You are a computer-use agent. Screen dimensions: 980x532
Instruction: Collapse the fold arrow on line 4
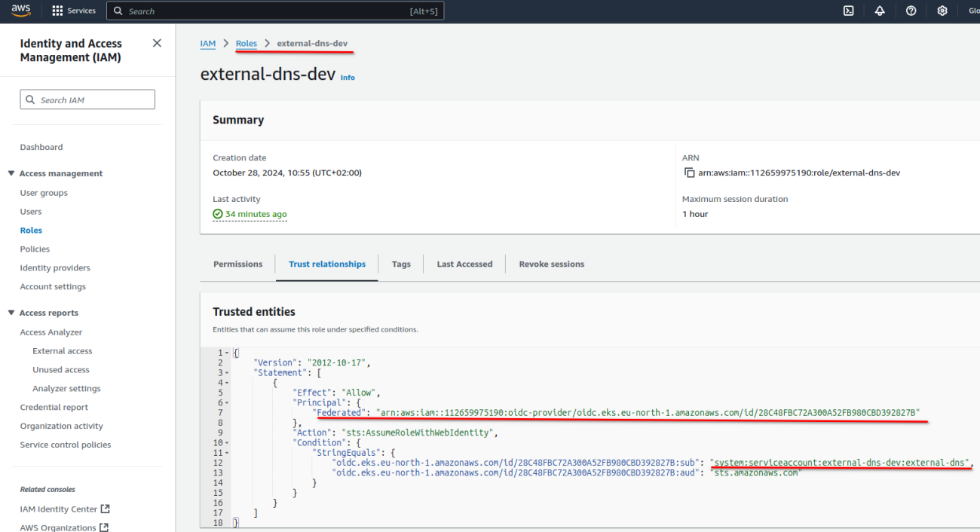coord(228,383)
